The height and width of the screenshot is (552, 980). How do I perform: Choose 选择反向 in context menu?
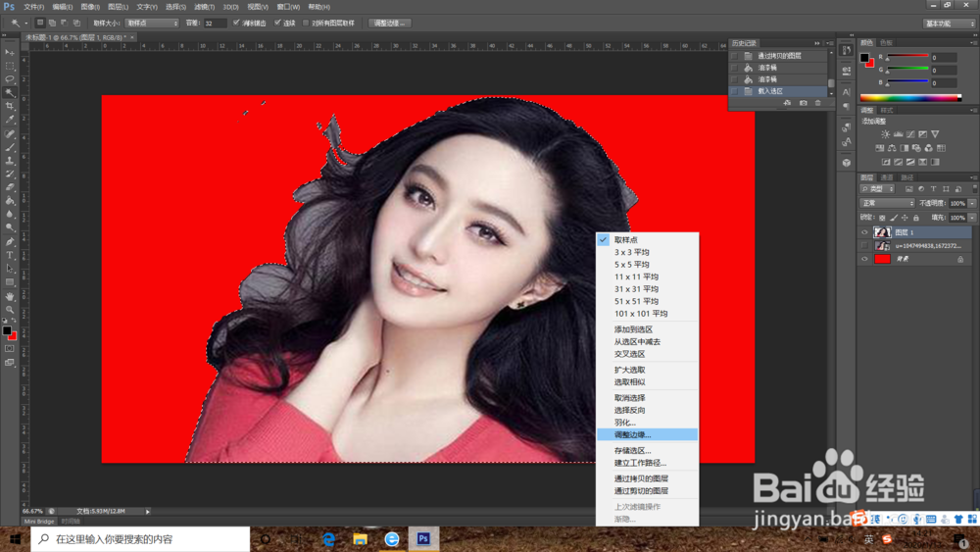pos(647,410)
